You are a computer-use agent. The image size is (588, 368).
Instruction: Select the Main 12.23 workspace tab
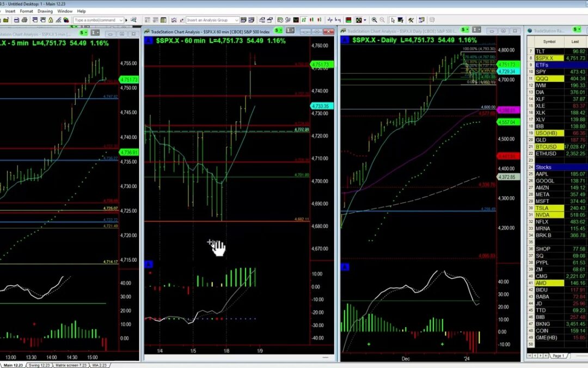click(13, 365)
